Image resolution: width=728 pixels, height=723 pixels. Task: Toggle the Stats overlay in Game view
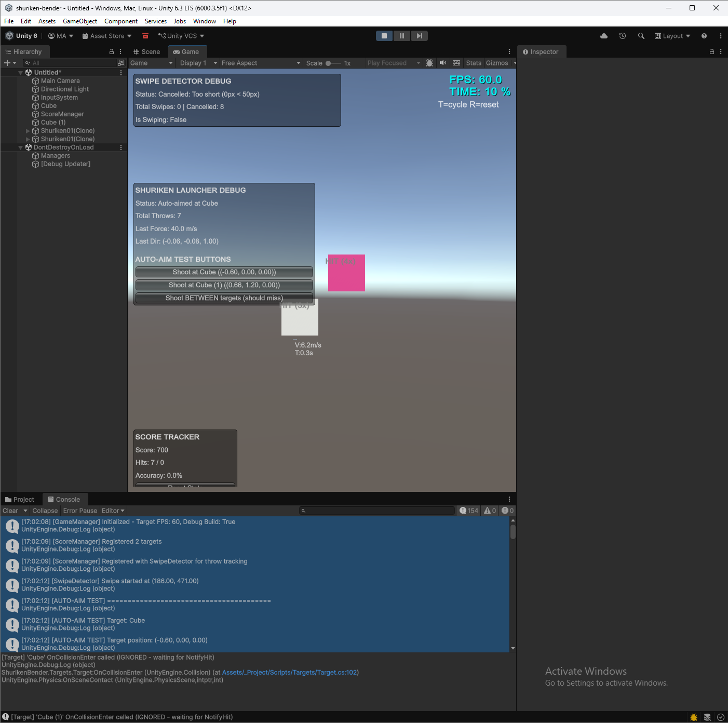[x=473, y=63]
